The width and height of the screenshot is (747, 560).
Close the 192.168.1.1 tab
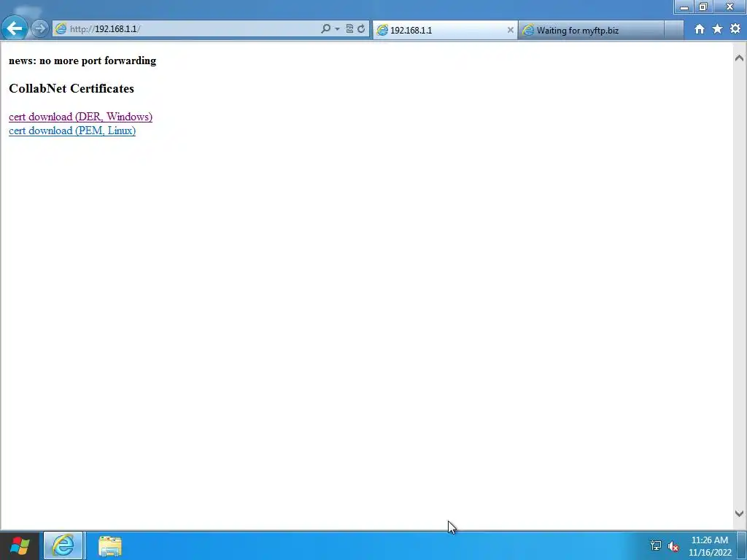pyautogui.click(x=510, y=30)
